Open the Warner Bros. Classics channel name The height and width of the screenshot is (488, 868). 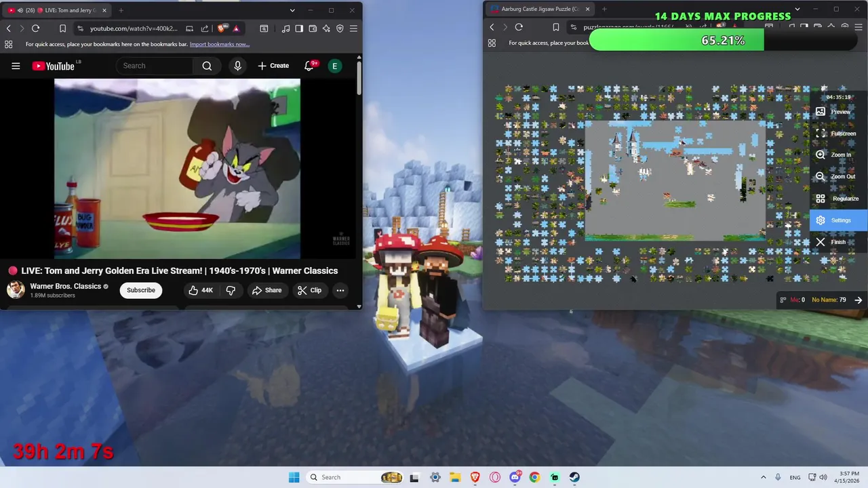pos(66,286)
